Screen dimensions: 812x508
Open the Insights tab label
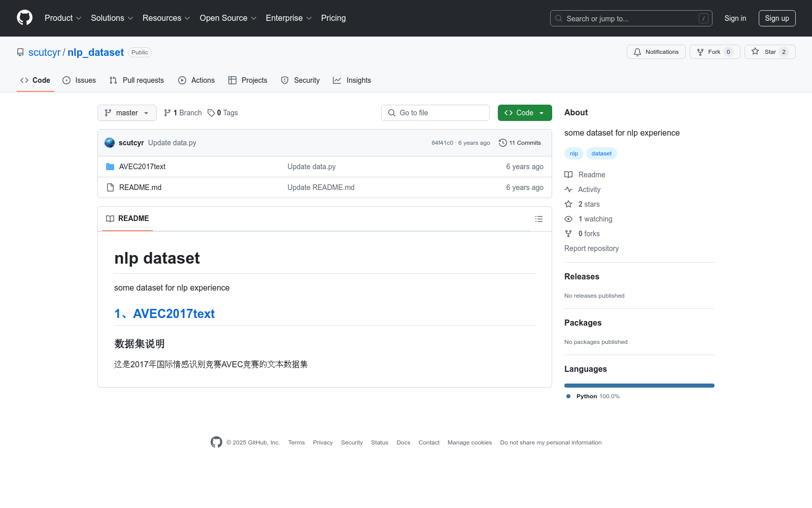pyautogui.click(x=359, y=80)
